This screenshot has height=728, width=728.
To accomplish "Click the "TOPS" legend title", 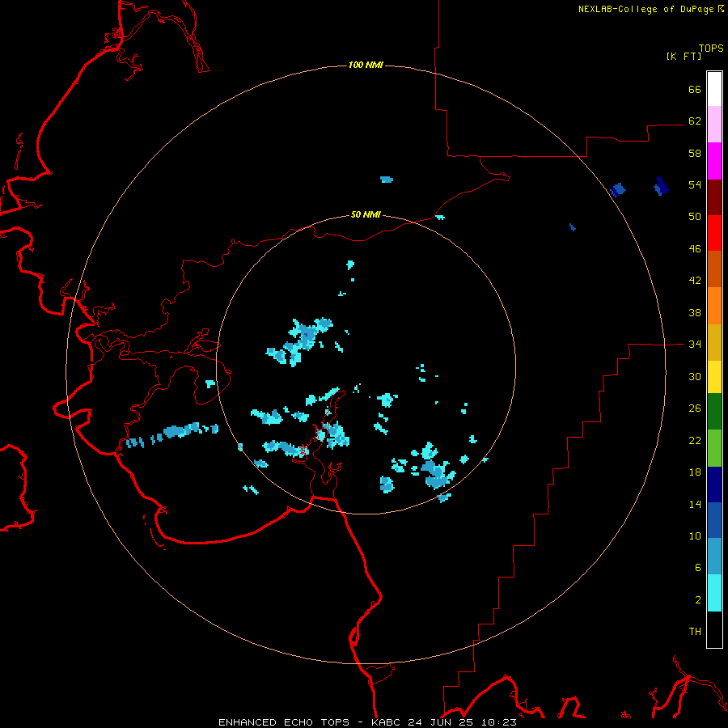I will [x=711, y=49].
